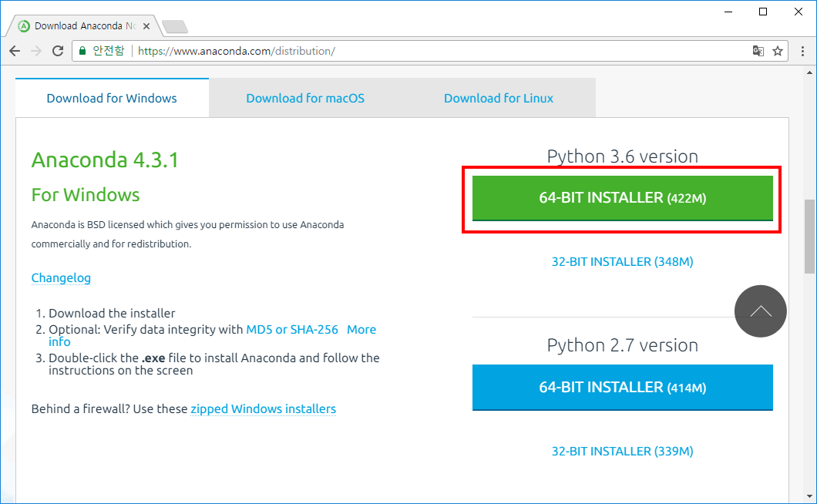Click the Anaconda 4.3.1 heading
The width and height of the screenshot is (817, 504).
[x=105, y=160]
